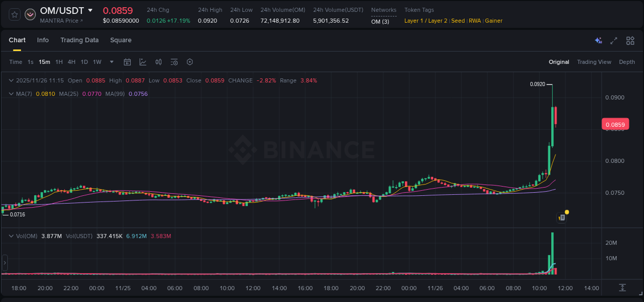The width and height of the screenshot is (644, 302).
Task: Open candlestick style settings icon
Action: [158, 62]
